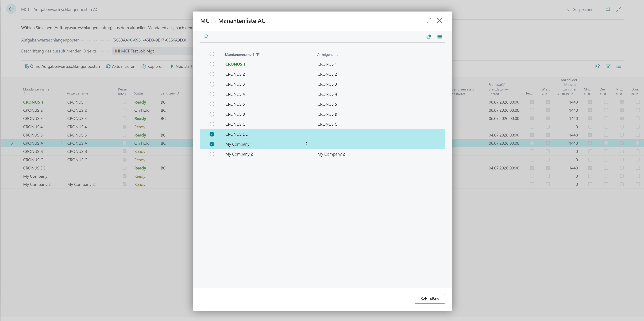Open list view options in Manantenliste dialog
Image resolution: width=644 pixels, height=321 pixels.
tap(439, 37)
